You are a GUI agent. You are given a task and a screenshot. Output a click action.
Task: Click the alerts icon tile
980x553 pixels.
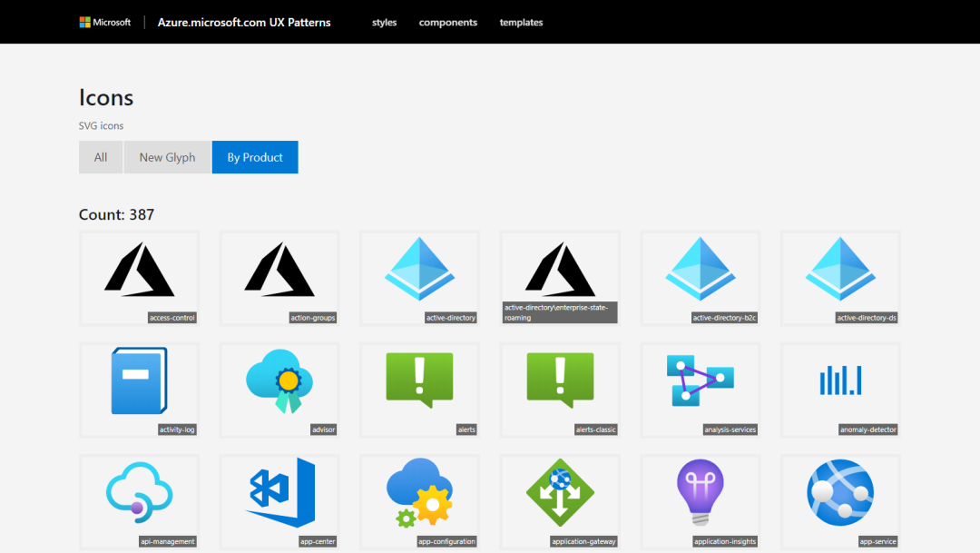(419, 390)
